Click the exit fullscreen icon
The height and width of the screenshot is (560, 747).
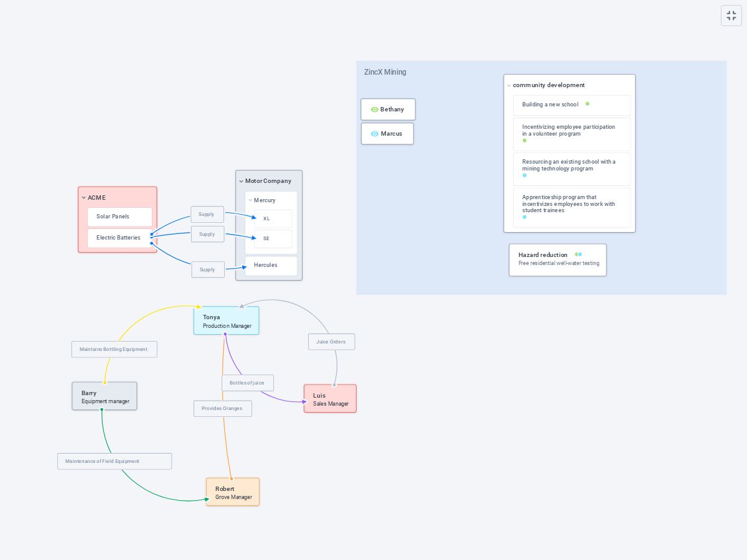tap(731, 16)
